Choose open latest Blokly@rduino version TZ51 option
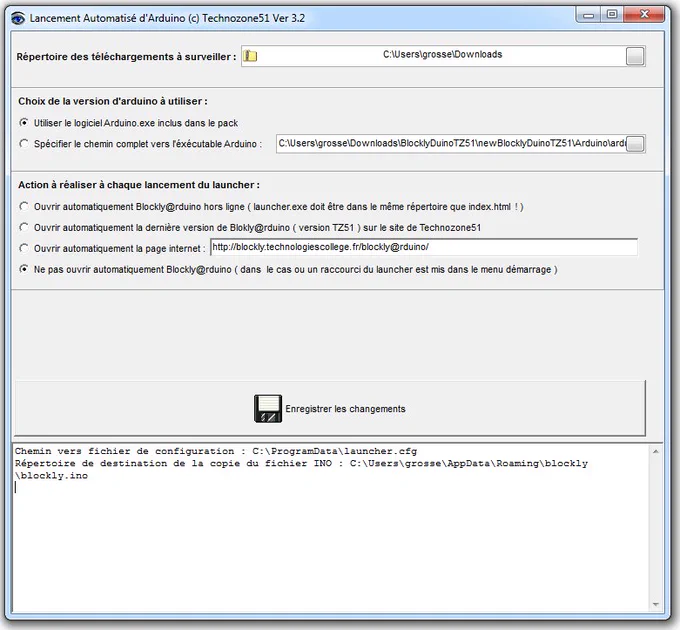This screenshot has width=680, height=630. [250, 228]
